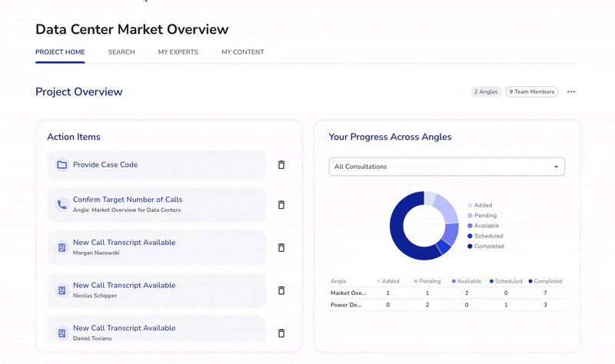Trash the Daniel Tosiano transcript item

point(281,333)
